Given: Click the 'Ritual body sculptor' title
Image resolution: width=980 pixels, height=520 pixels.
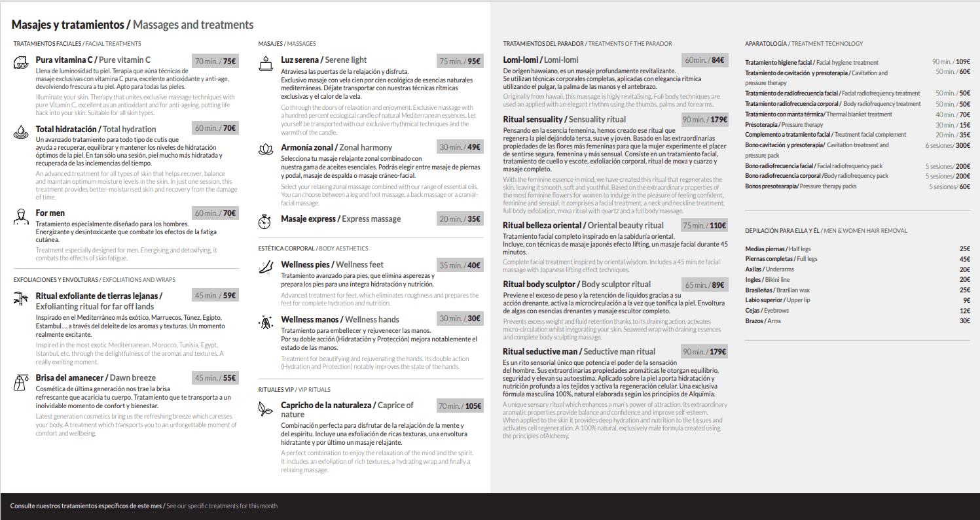Looking at the screenshot, I should [x=577, y=285].
